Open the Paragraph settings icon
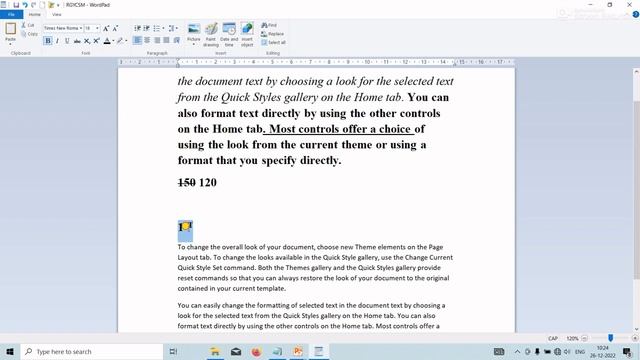 (177, 40)
